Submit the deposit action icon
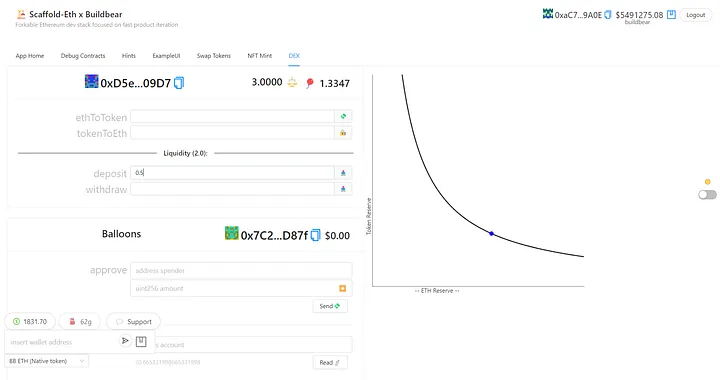Viewport: 720px width, 380px height. pos(343,173)
